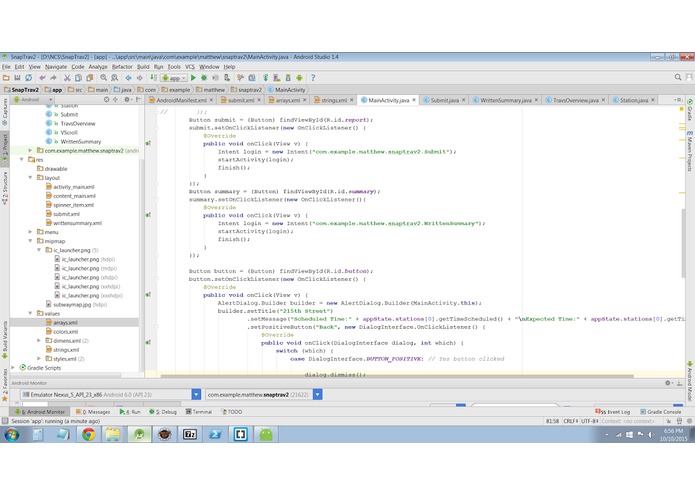Click the Paste icon in toolbar
Viewport: 695px width, 494px height.
(90, 78)
